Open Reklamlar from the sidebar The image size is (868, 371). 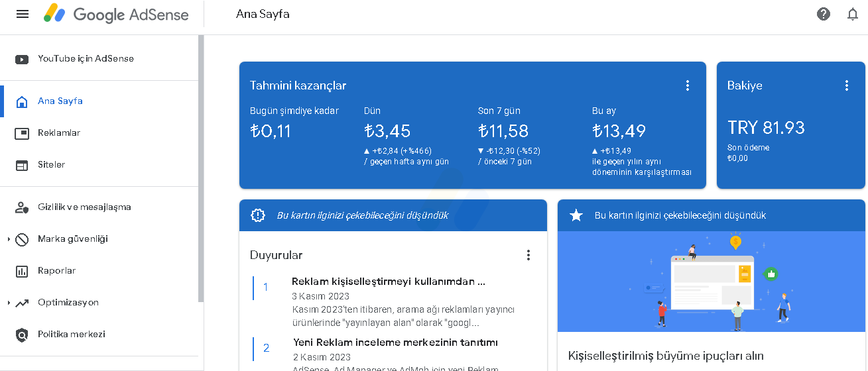tap(59, 133)
